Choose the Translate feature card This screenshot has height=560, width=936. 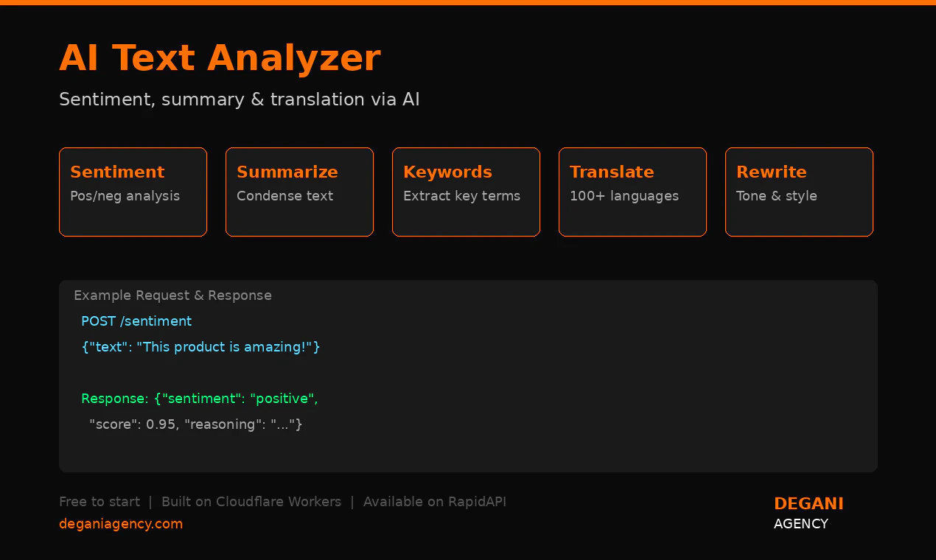(632, 192)
